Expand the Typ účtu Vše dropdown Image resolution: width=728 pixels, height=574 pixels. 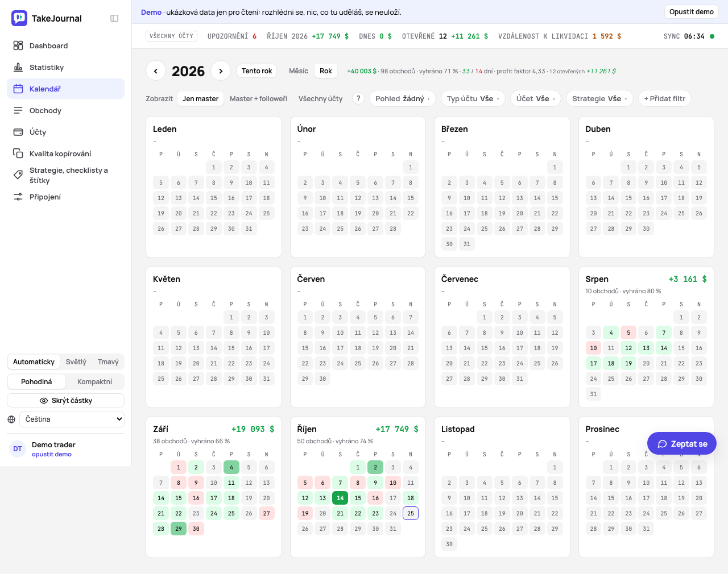coord(473,98)
